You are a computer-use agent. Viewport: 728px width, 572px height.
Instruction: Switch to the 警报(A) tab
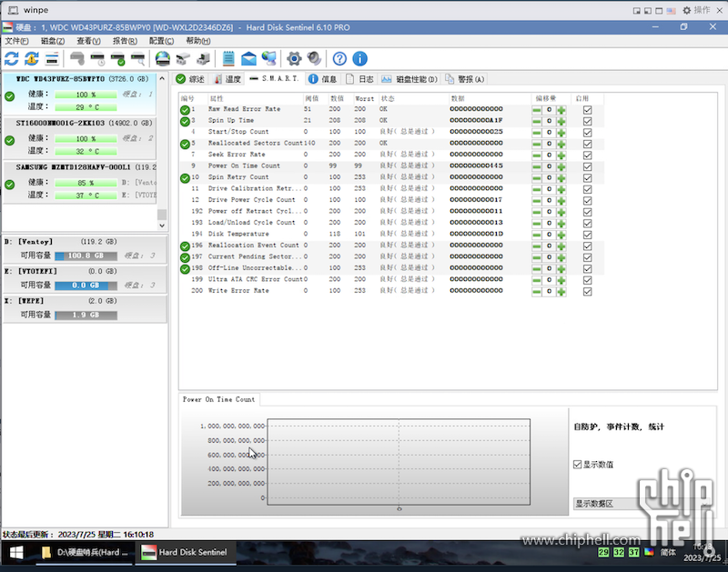465,79
